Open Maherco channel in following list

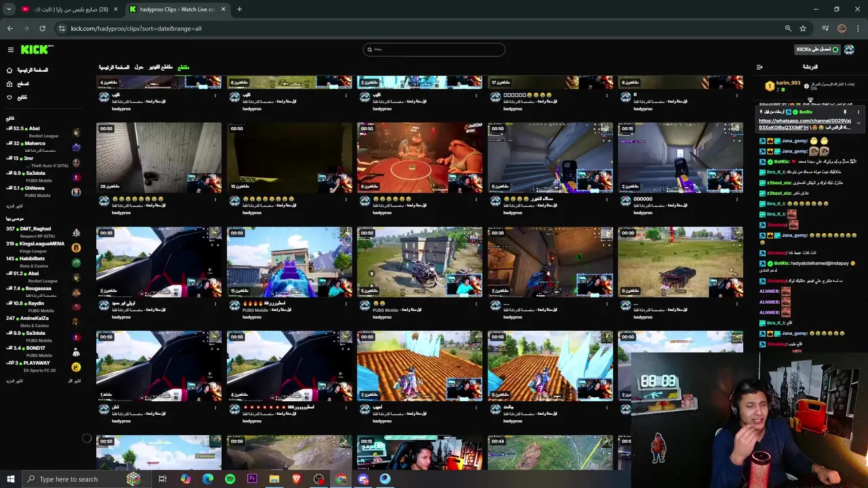point(42,146)
